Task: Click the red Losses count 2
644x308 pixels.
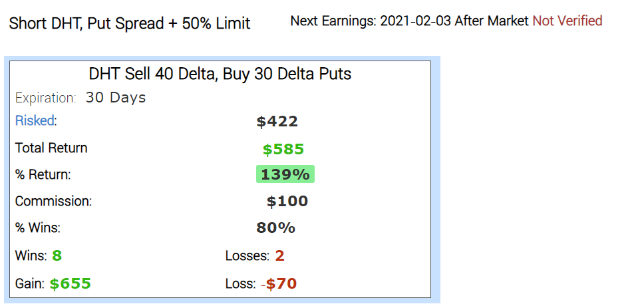Action: click(x=280, y=256)
